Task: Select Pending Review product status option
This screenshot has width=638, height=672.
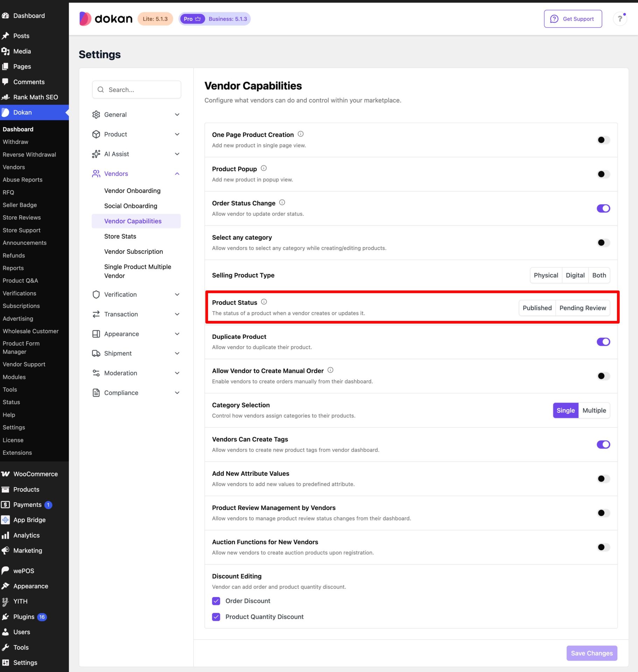Action: coord(582,308)
